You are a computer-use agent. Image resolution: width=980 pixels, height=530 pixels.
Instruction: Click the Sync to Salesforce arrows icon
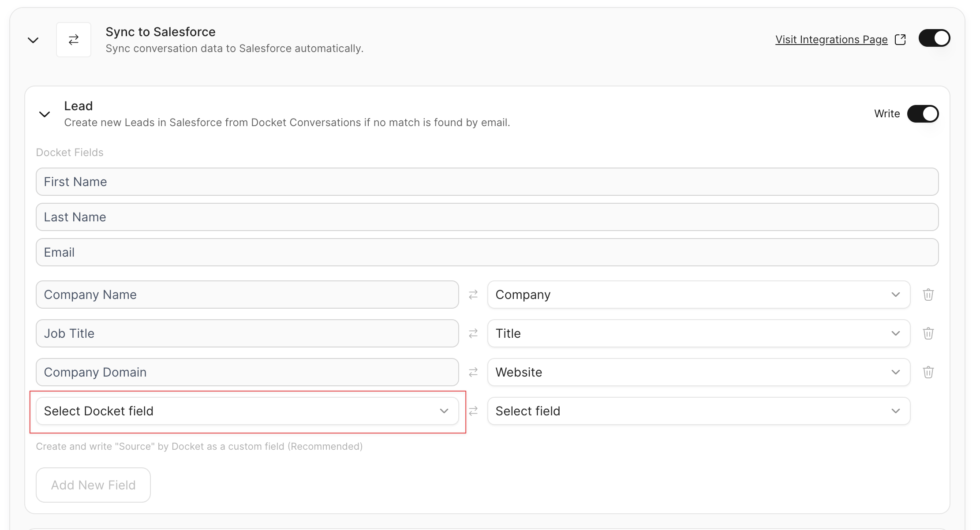point(74,40)
